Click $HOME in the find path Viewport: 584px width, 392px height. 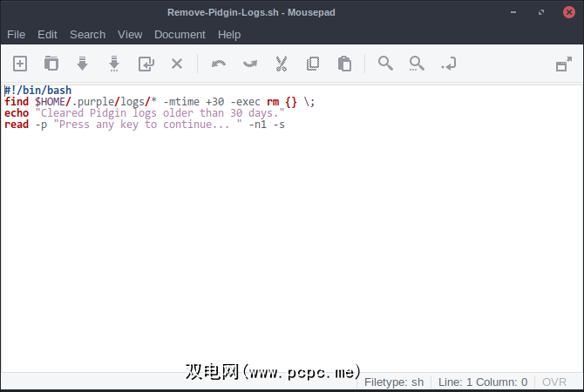(x=50, y=102)
